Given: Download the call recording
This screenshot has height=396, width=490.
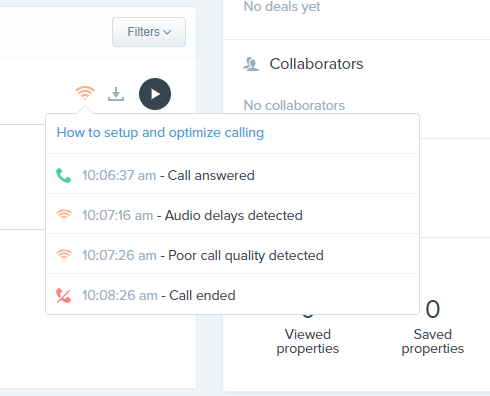Looking at the screenshot, I should pos(116,94).
